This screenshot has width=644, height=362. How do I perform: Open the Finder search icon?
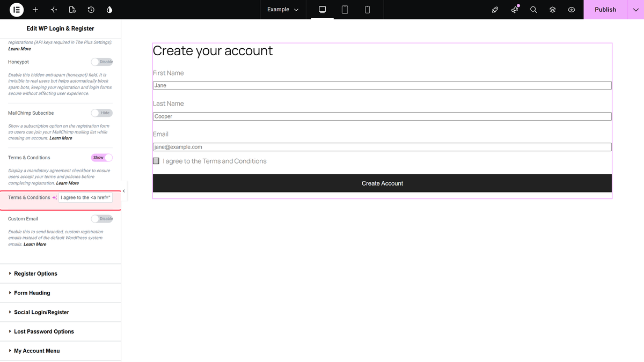[x=533, y=10]
